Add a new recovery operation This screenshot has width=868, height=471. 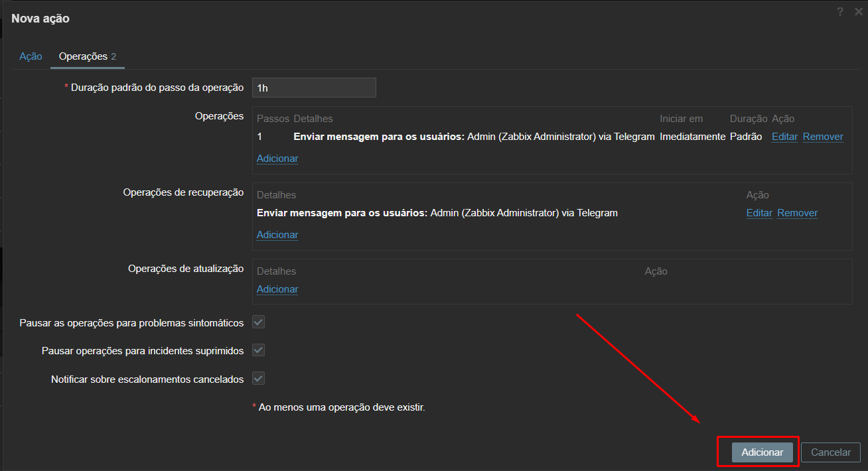click(277, 234)
